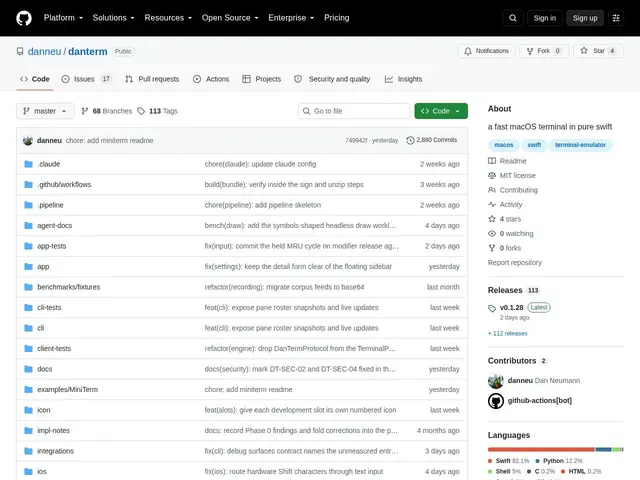Click the repository book icon beside danneu
Screen dimensions: 640x480
tap(20, 51)
